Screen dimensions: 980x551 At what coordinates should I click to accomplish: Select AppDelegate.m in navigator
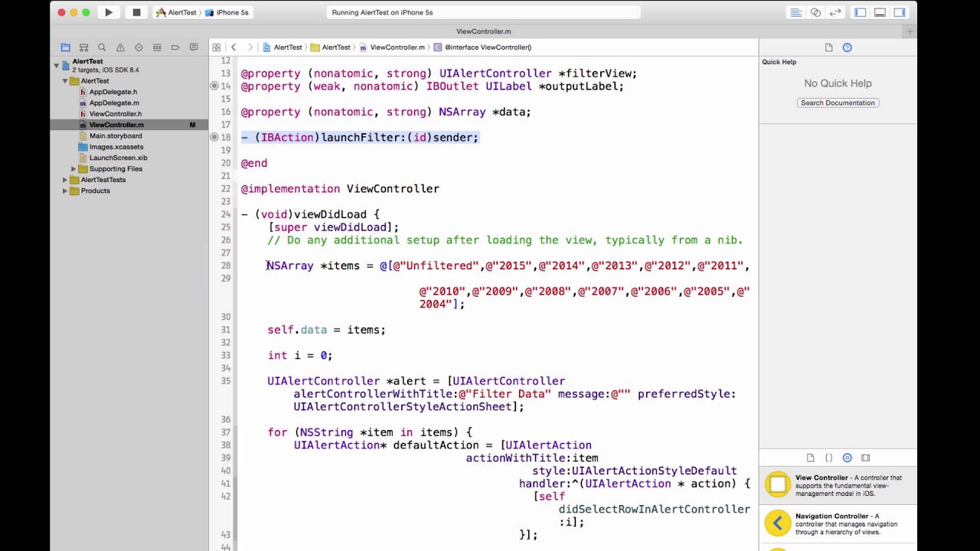pyautogui.click(x=114, y=103)
